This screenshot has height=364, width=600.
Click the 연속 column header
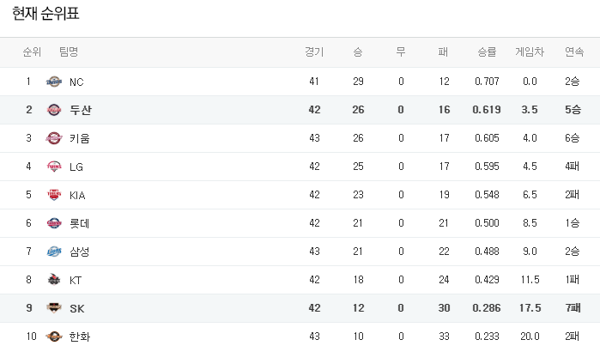[573, 52]
